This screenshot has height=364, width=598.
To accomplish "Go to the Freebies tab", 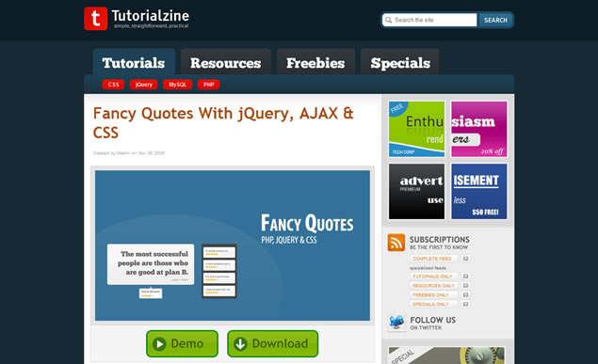I will click(315, 62).
